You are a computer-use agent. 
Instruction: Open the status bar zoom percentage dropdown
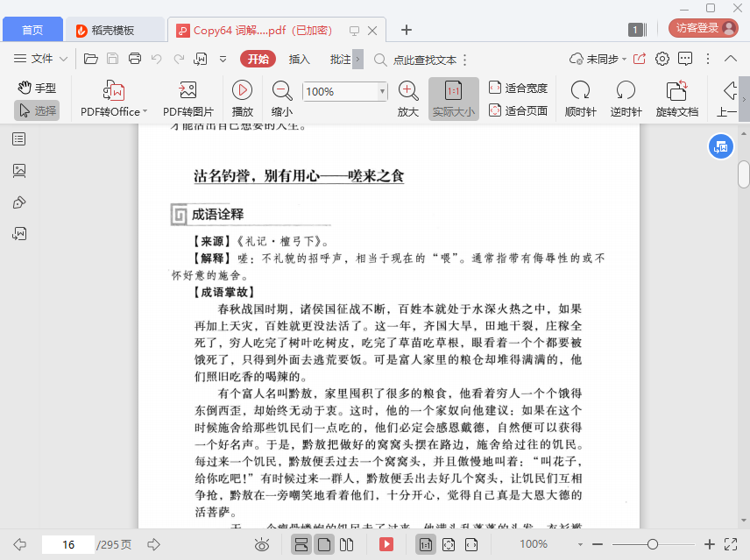[580, 545]
